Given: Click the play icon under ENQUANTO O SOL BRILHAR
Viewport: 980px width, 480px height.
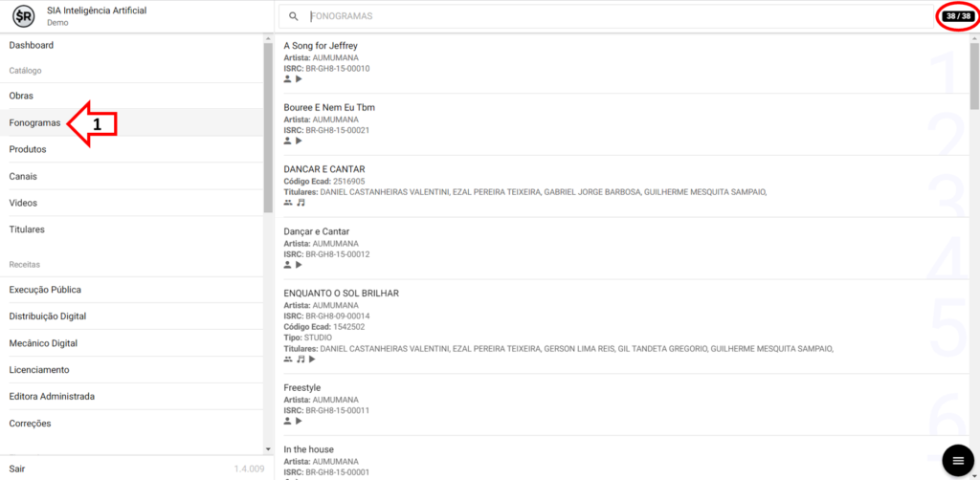Looking at the screenshot, I should pos(312,360).
